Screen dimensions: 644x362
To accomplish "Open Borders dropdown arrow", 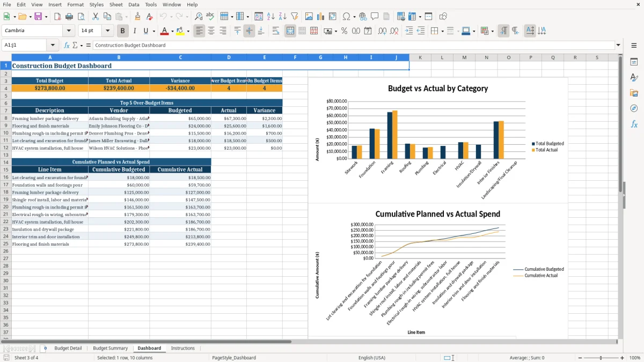I will coord(442,31).
